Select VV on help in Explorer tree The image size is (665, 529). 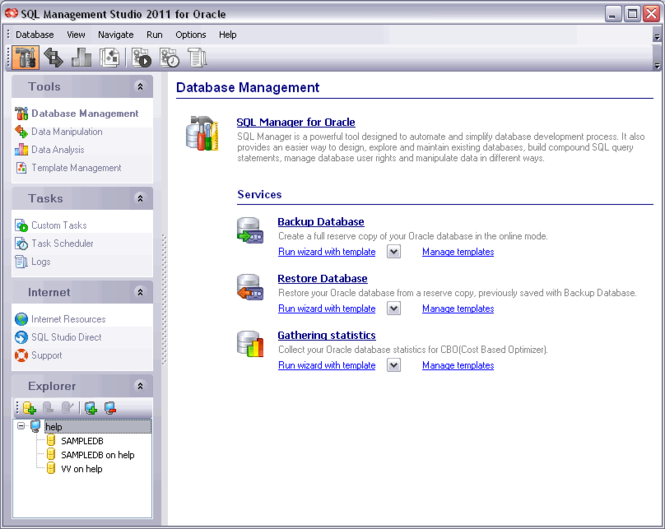[x=81, y=469]
